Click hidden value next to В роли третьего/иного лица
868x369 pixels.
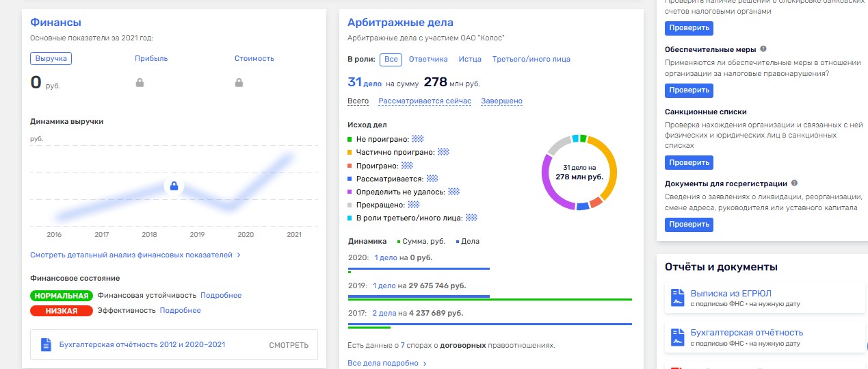click(x=471, y=218)
